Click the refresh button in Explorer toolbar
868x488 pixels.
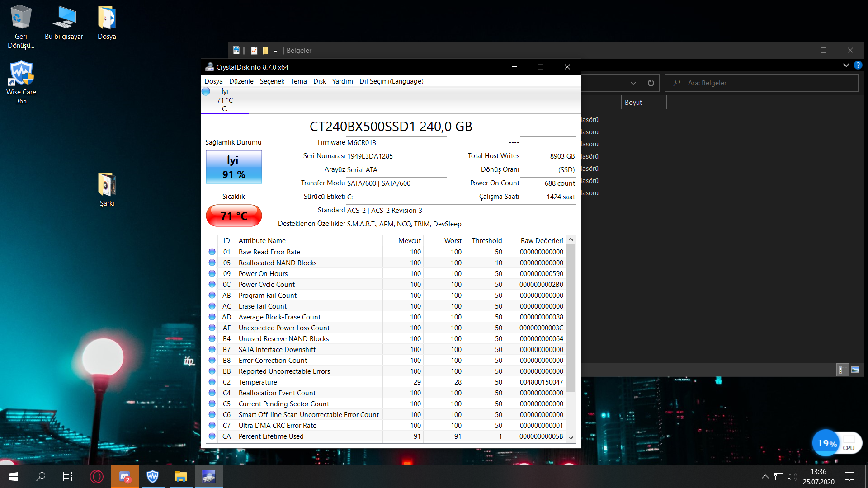651,83
